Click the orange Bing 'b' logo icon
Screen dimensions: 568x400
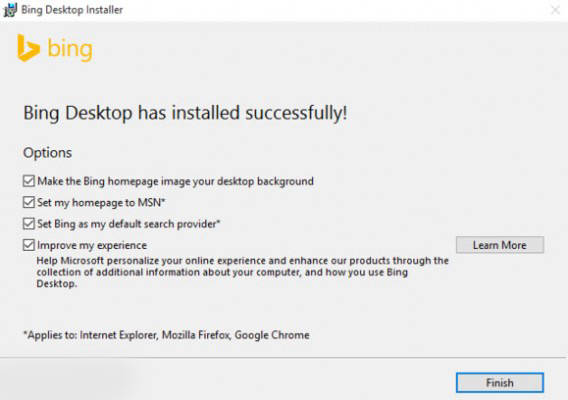click(x=28, y=48)
